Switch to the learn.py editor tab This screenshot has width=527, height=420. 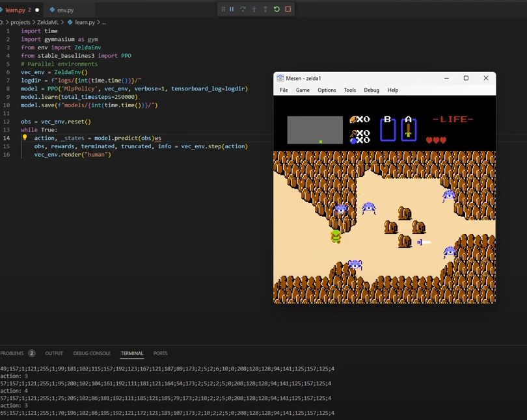(x=18, y=10)
